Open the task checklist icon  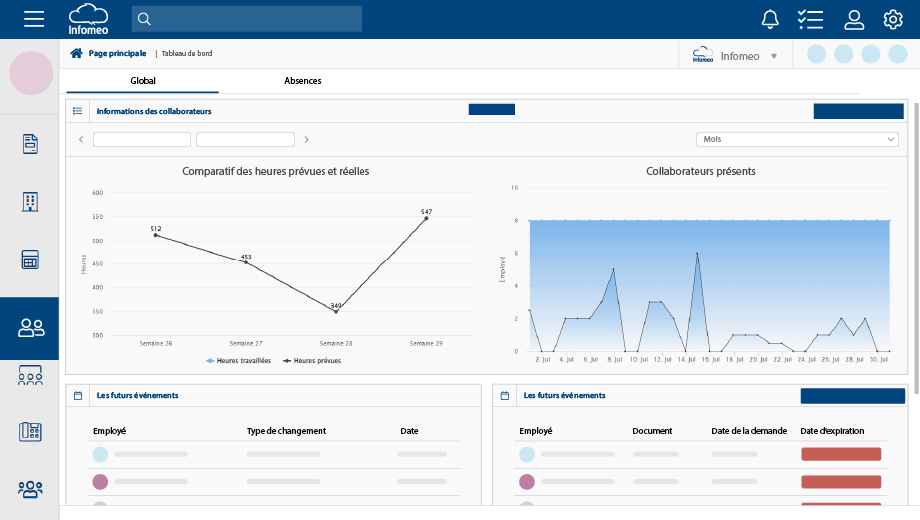pos(810,19)
